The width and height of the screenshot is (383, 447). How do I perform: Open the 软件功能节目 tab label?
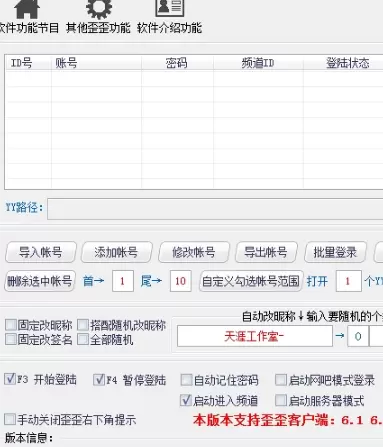pos(29,28)
